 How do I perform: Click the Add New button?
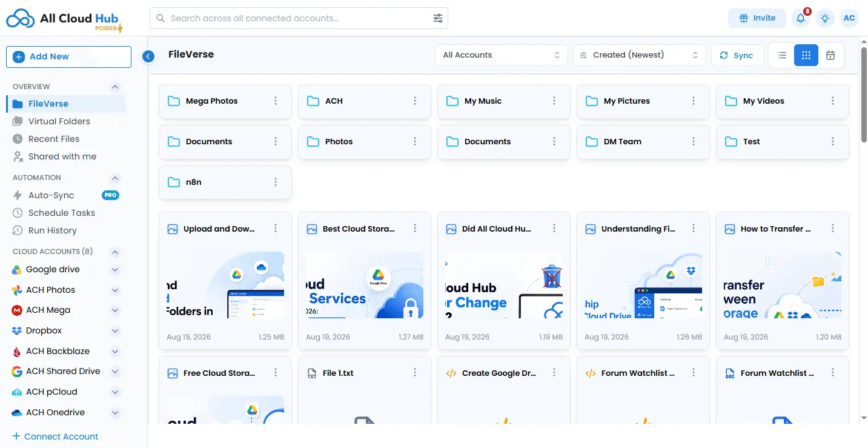68,56
